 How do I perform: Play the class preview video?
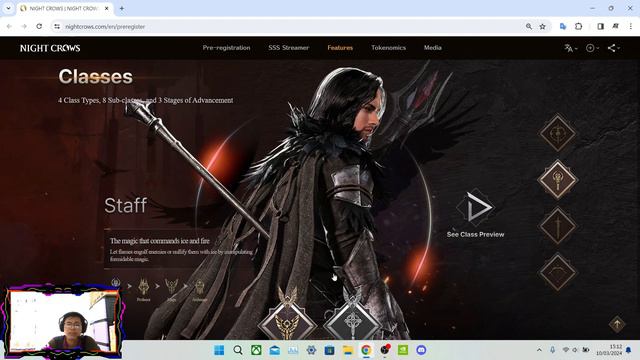point(475,208)
